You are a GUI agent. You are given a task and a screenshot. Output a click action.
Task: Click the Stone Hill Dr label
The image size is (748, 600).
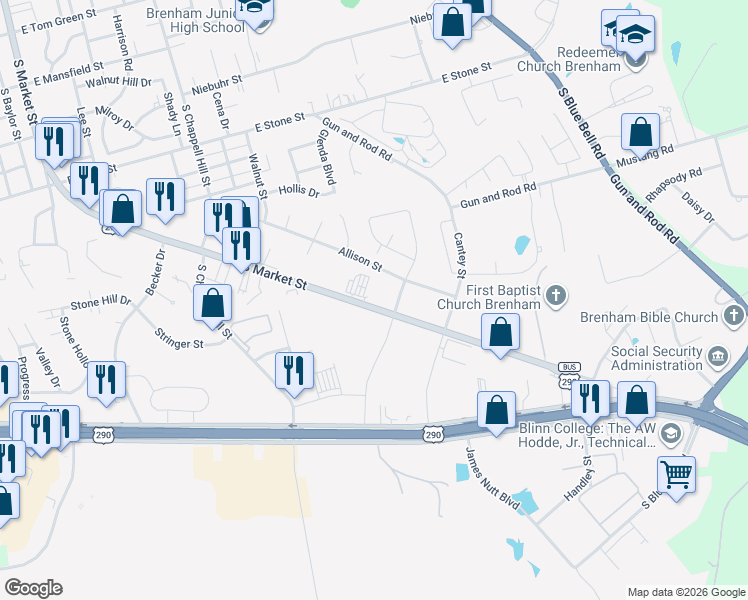pos(101,302)
